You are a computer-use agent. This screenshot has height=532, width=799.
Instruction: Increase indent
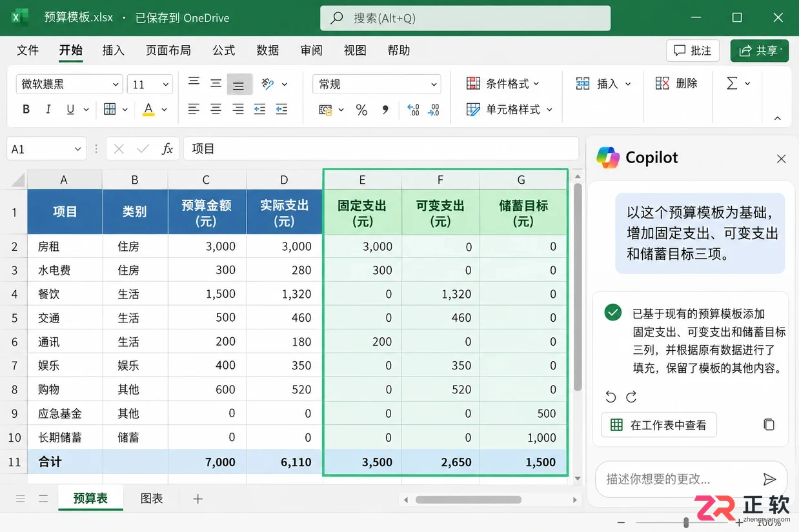coord(281,110)
